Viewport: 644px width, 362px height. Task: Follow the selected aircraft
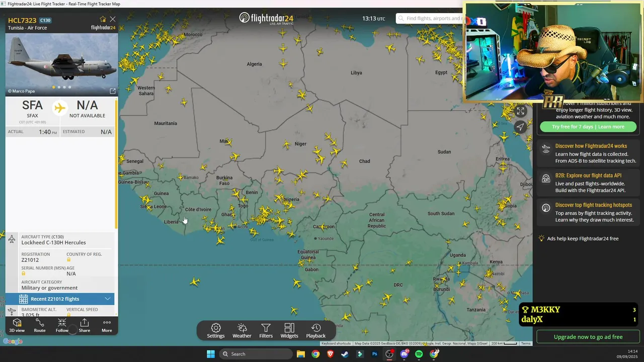pos(62,325)
